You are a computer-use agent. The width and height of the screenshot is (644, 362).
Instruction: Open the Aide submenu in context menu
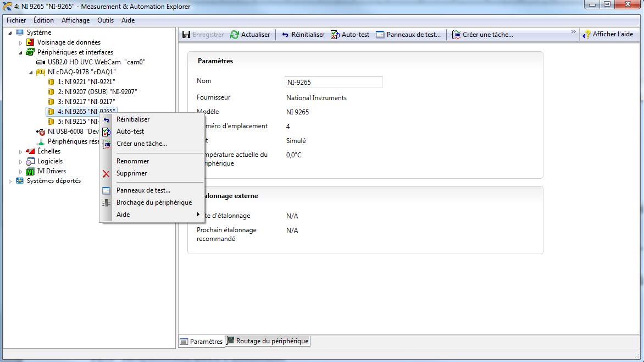(x=152, y=215)
